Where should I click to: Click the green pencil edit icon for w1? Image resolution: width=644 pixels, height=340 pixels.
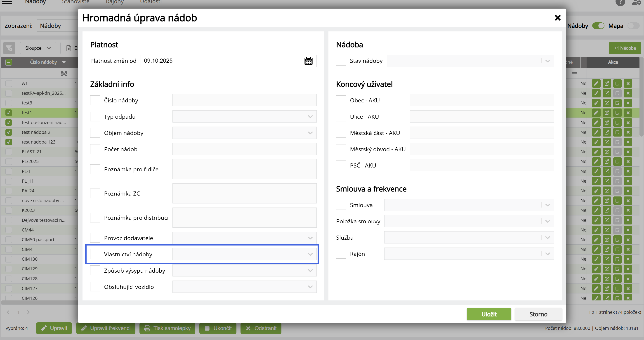pos(596,83)
